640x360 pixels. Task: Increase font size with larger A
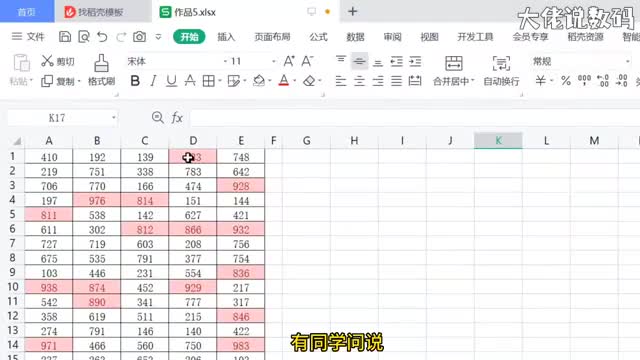click(x=289, y=61)
